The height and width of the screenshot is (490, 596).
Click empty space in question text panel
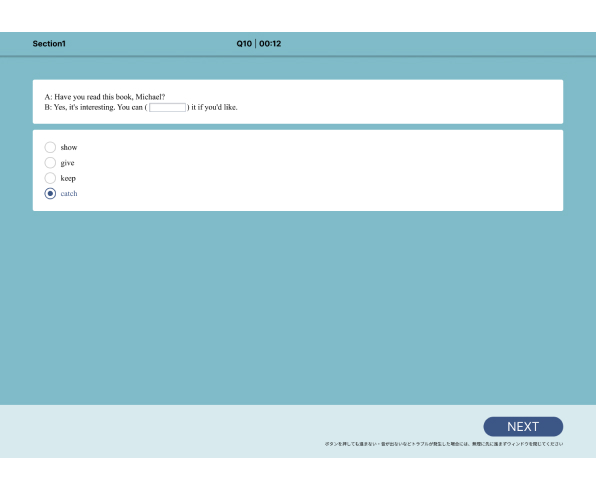pos(399,101)
